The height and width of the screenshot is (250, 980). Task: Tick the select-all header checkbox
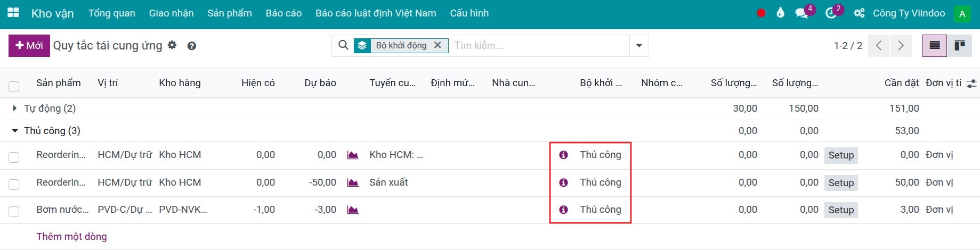point(14,86)
